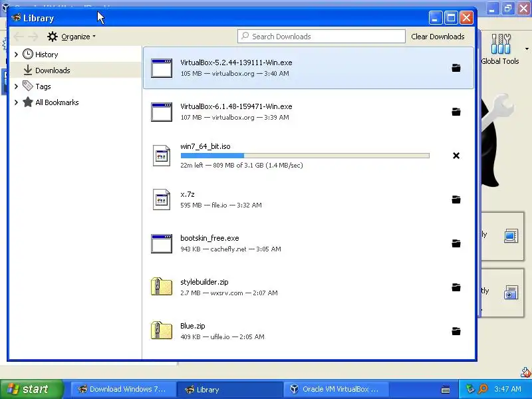Click the Blue.zip archive icon
The width and height of the screenshot is (532, 399).
pos(162,331)
